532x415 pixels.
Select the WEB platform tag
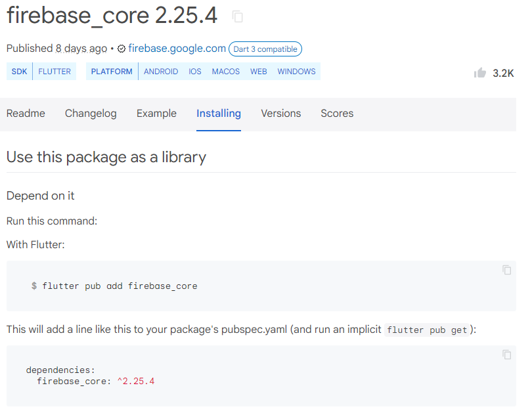coord(259,72)
